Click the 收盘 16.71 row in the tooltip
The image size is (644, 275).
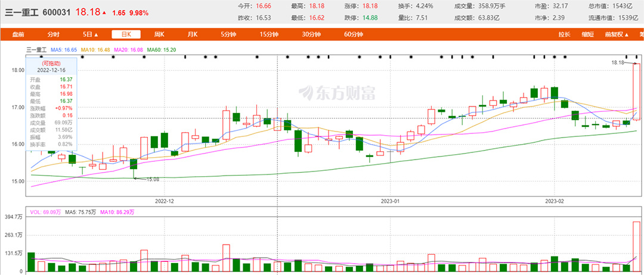pos(51,86)
